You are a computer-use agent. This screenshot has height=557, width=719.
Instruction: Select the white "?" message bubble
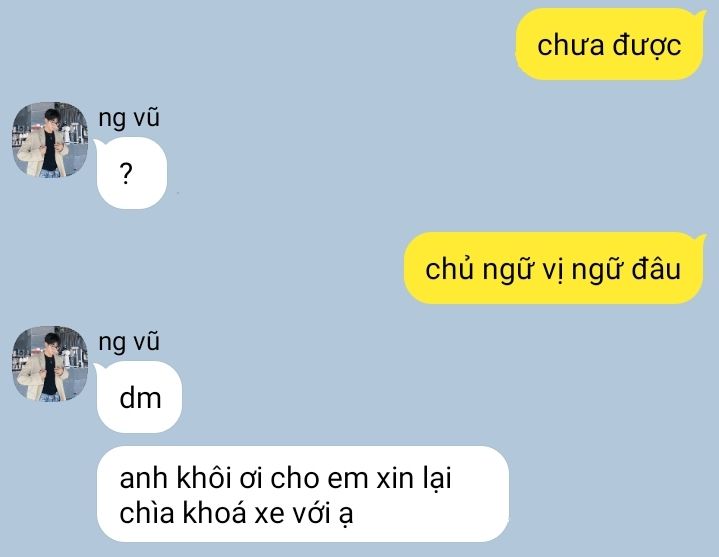132,173
